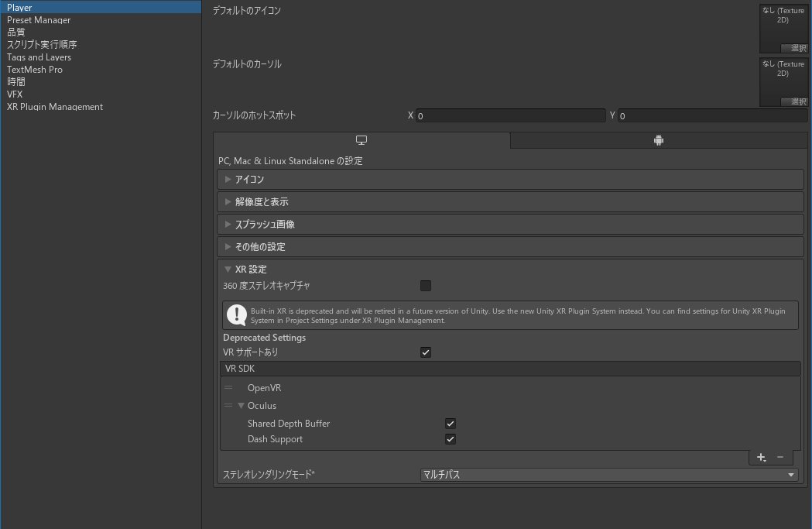Click the warning icon in the XR deprecation notice
The width and height of the screenshot is (812, 529).
[236, 314]
